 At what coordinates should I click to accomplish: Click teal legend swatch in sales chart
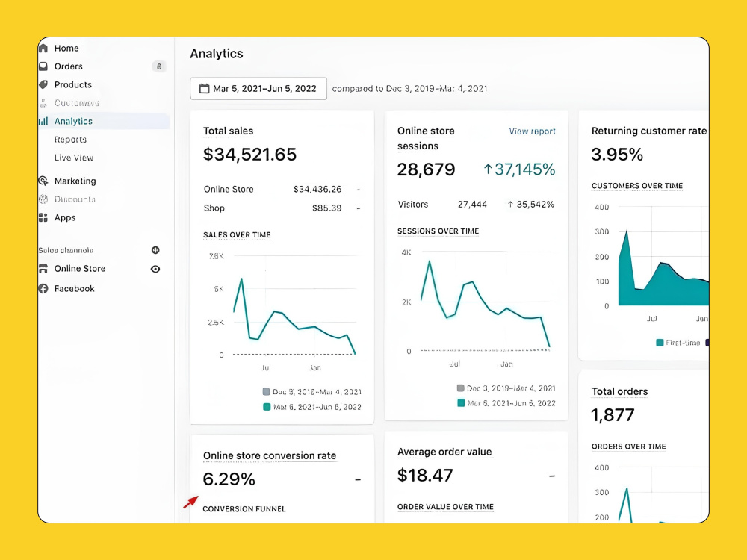(267, 407)
